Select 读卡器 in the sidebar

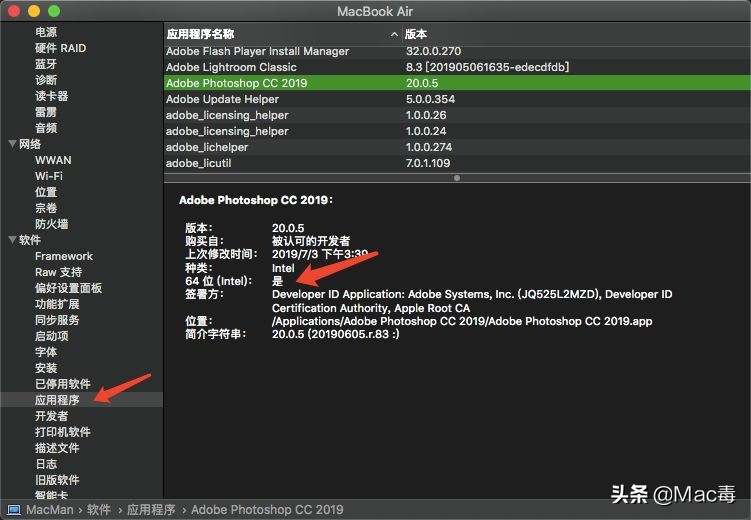pyautogui.click(x=51, y=96)
